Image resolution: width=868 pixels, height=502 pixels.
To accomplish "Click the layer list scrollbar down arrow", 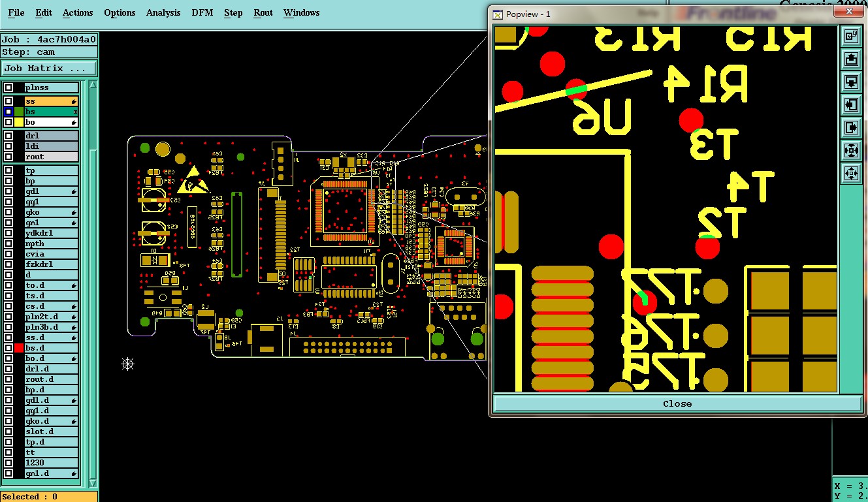I will [x=93, y=482].
